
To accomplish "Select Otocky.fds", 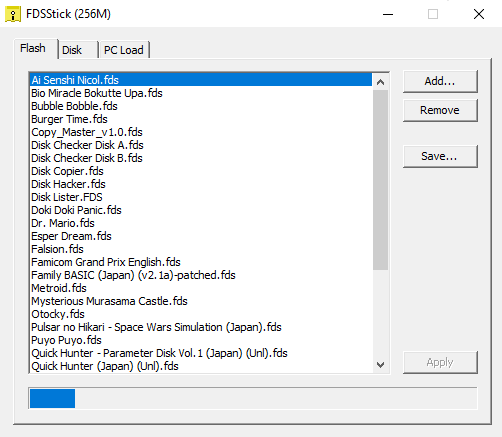I will point(201,314).
